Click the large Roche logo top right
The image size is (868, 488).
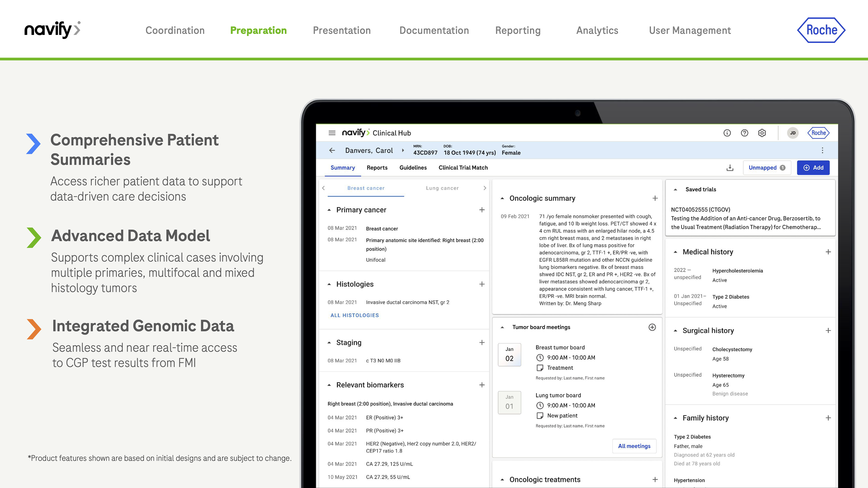pyautogui.click(x=821, y=30)
